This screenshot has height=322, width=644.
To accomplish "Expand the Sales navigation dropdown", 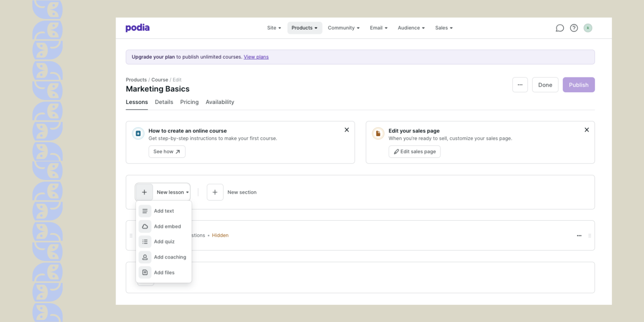I will (444, 28).
